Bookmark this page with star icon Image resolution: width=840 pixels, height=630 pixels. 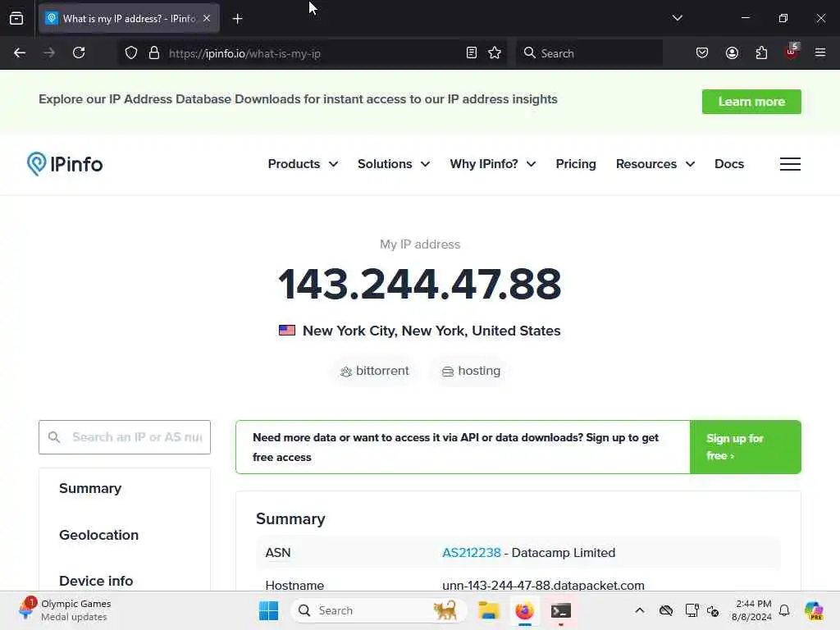pos(495,53)
